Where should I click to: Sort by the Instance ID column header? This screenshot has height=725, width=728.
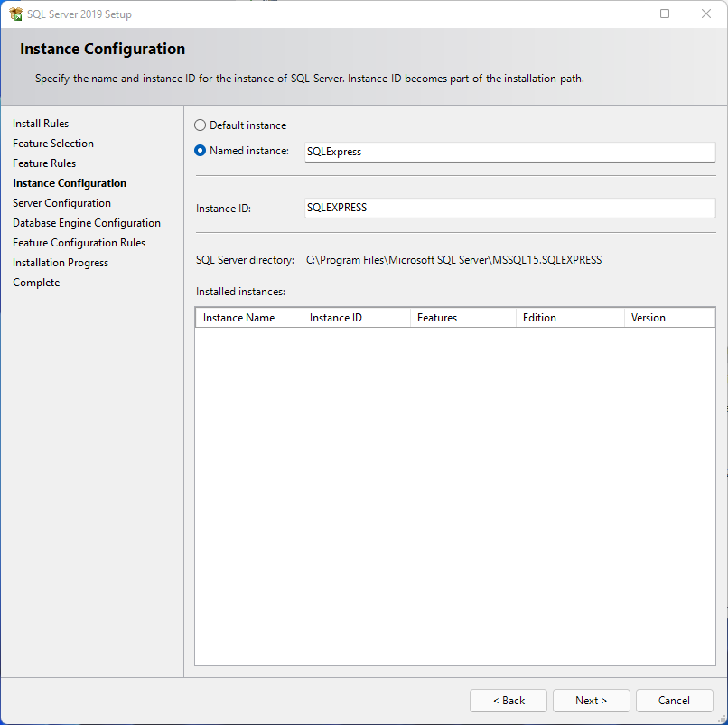[357, 318]
